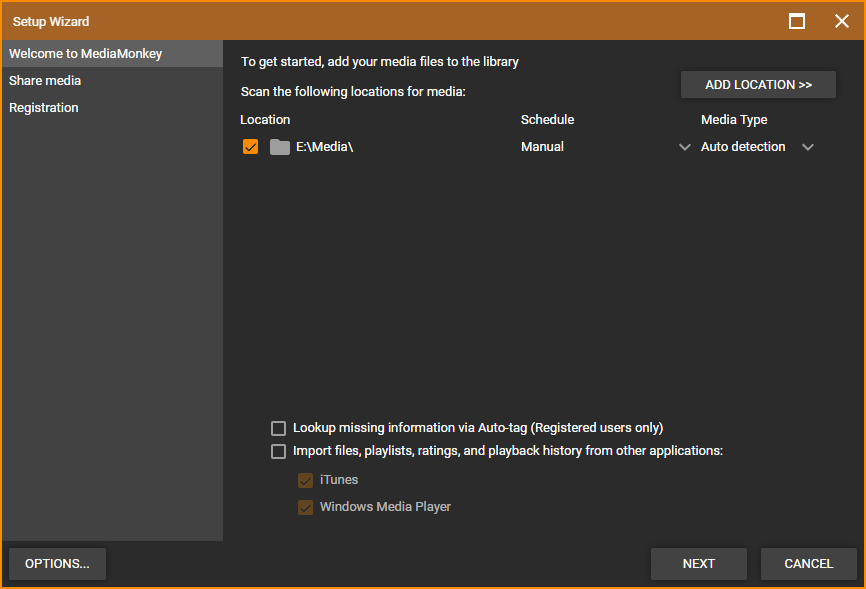
Task: Click the CANCEL button
Action: click(x=809, y=564)
